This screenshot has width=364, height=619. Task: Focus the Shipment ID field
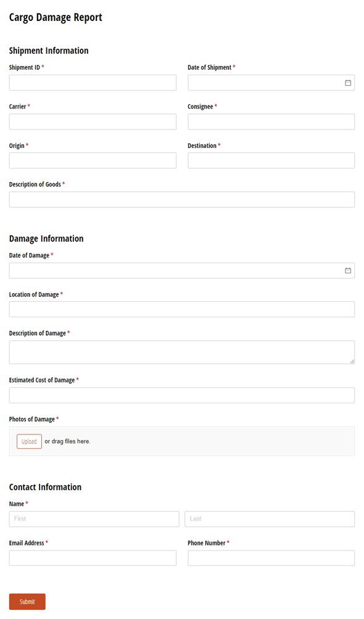(x=93, y=83)
